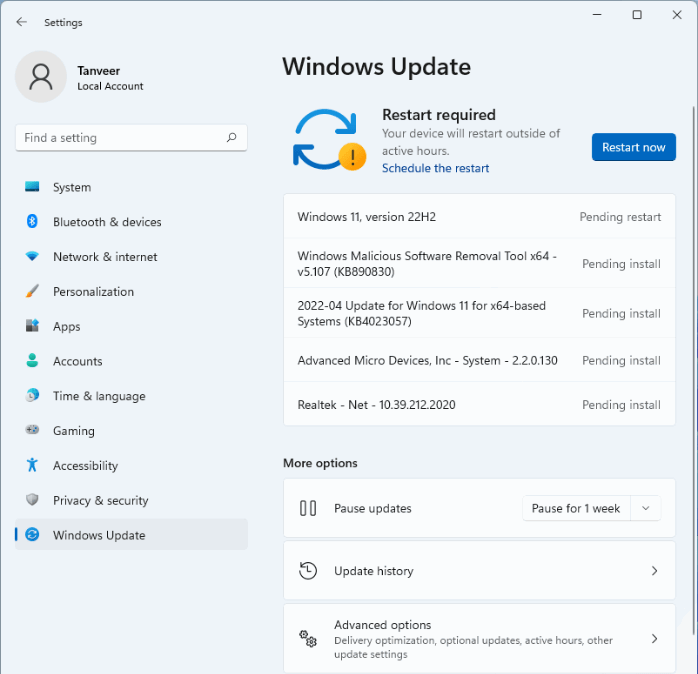698x674 pixels.
Task: Click the Pending restart status text
Action: click(620, 217)
